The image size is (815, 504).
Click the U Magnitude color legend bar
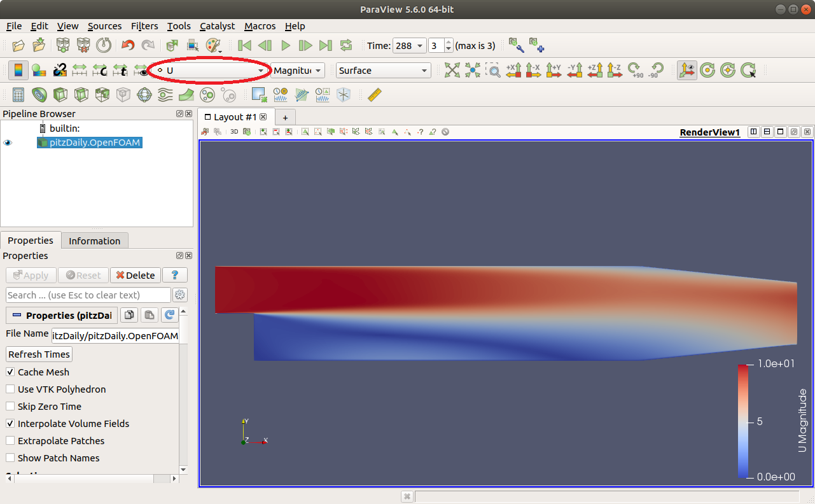click(742, 421)
